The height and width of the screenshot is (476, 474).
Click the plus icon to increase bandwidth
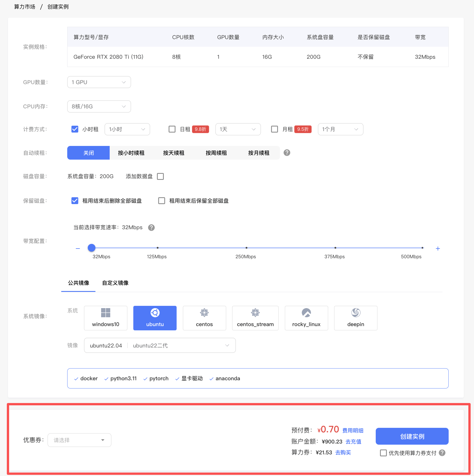[x=438, y=249]
